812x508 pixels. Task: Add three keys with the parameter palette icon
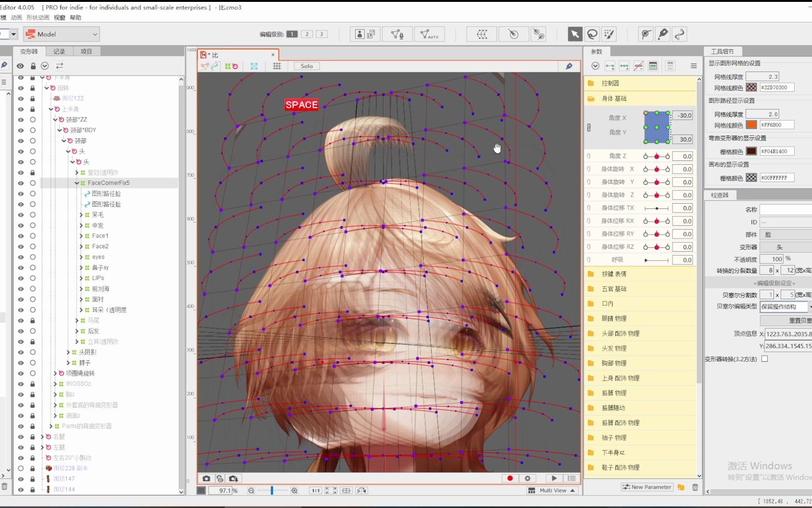click(624, 66)
